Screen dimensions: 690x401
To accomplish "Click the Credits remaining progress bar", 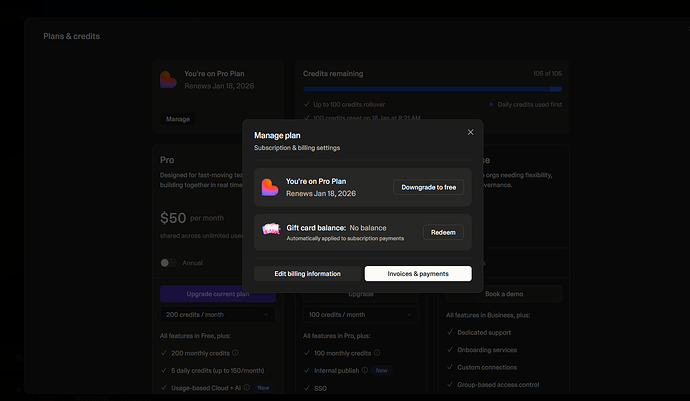I will (x=432, y=89).
